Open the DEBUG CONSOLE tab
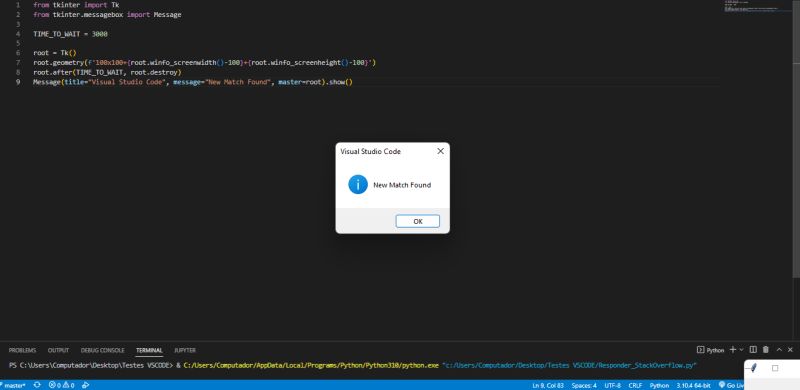Viewport: 800px width, 390px height. pos(103,350)
